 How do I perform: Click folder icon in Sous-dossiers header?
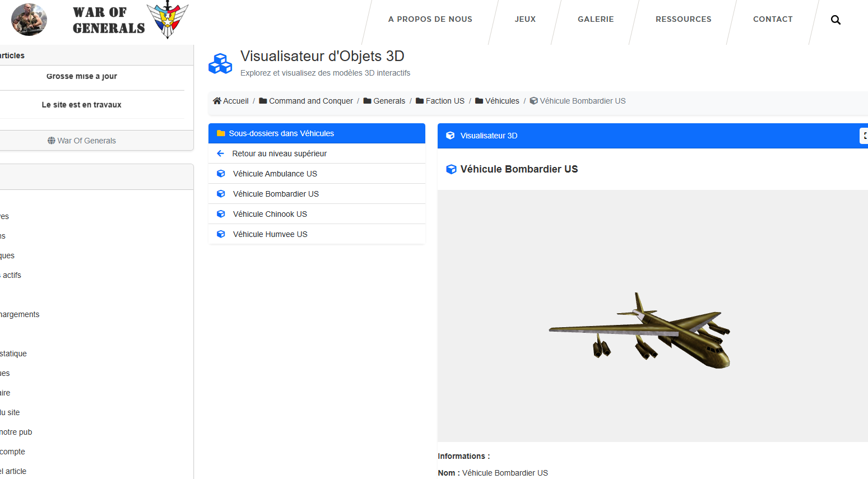coord(221,133)
